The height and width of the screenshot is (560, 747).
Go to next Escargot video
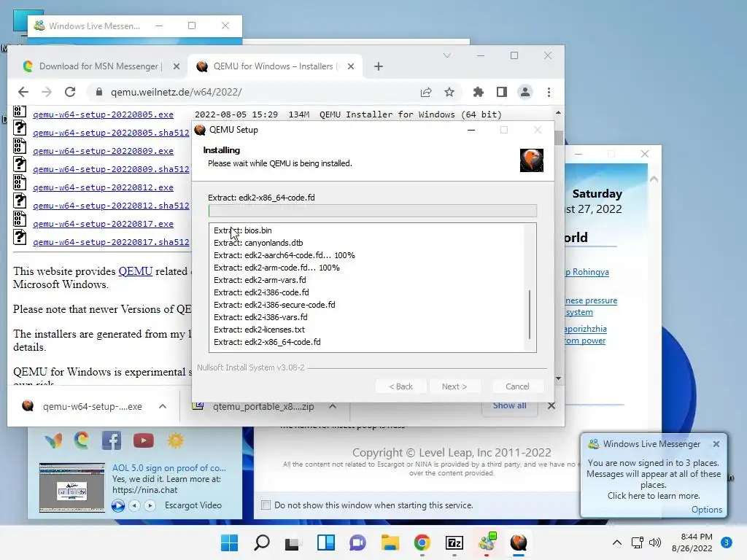pos(150,505)
